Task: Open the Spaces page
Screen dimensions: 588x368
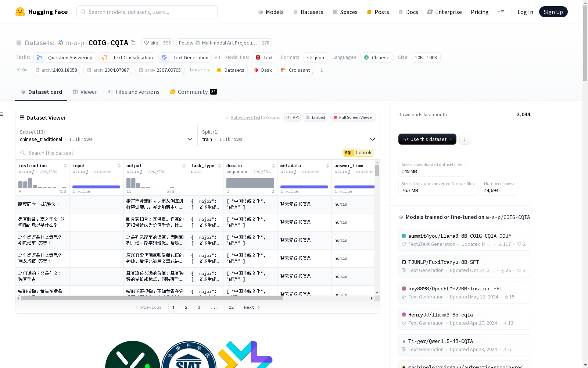Action: (x=345, y=12)
